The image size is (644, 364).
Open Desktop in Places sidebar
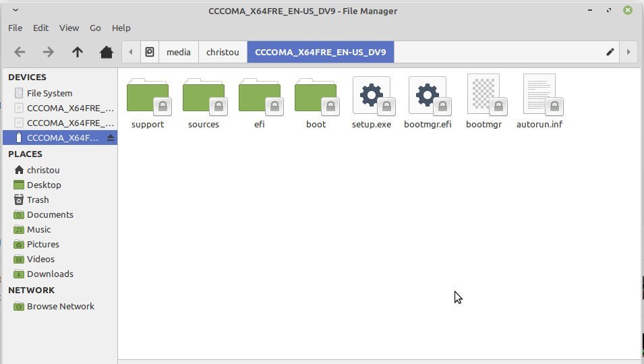pyautogui.click(x=60, y=185)
